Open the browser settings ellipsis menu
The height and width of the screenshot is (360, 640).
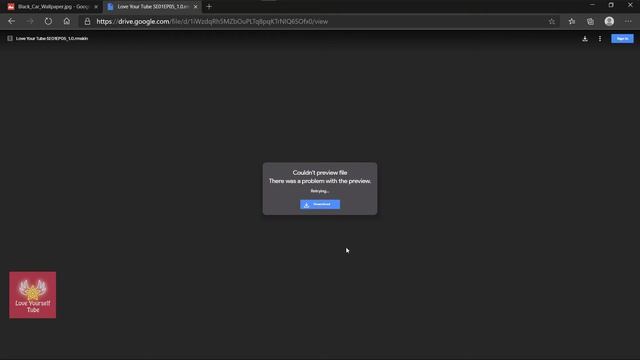point(628,21)
